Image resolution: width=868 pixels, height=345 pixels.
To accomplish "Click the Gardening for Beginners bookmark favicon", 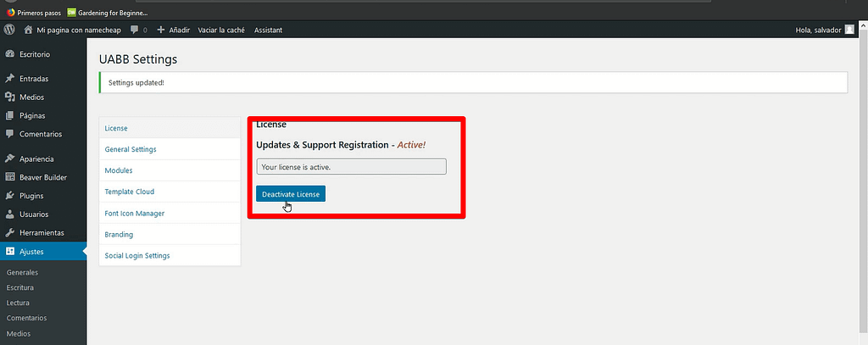I will 71,12.
